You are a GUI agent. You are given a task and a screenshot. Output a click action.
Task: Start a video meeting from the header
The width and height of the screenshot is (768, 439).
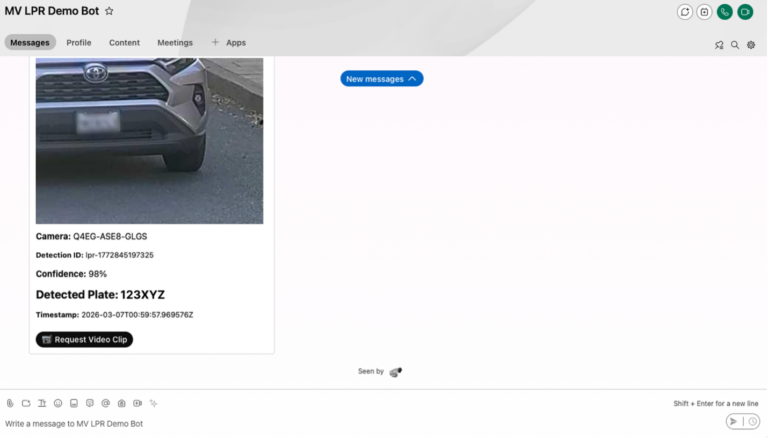pyautogui.click(x=745, y=12)
